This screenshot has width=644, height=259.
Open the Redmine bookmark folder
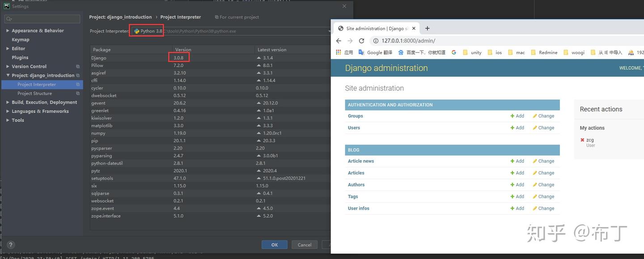click(544, 52)
